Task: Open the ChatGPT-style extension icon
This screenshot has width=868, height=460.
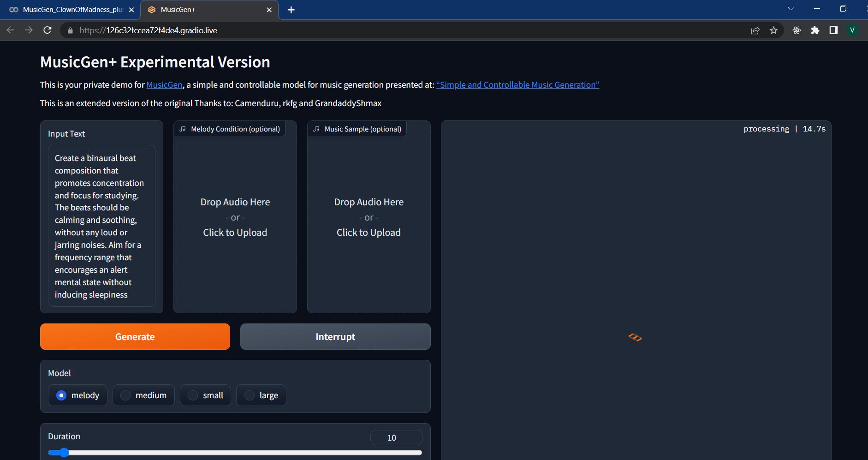Action: tap(797, 30)
